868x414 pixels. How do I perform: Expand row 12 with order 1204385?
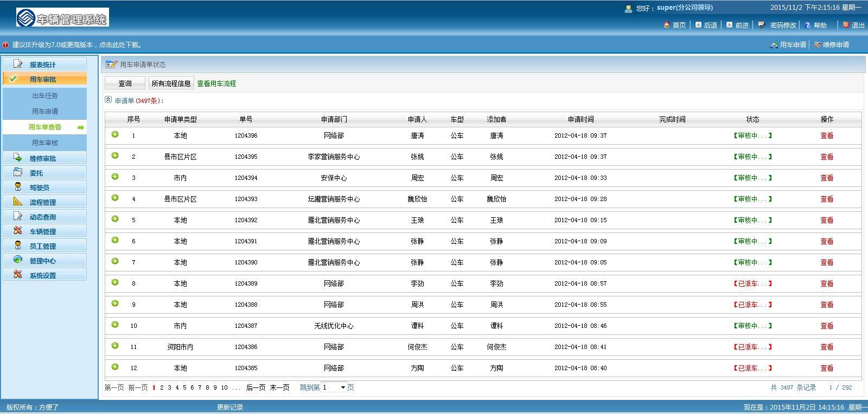(115, 367)
